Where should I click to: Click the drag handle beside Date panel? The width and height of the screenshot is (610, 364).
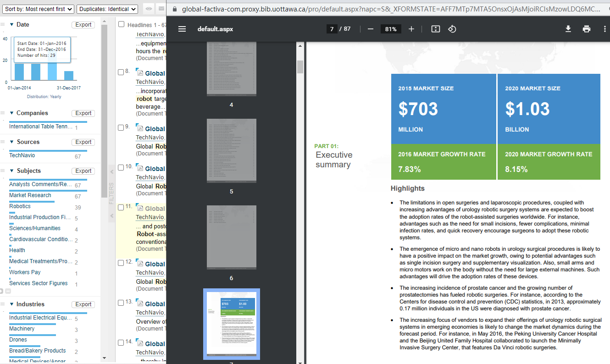pyautogui.click(x=3, y=24)
